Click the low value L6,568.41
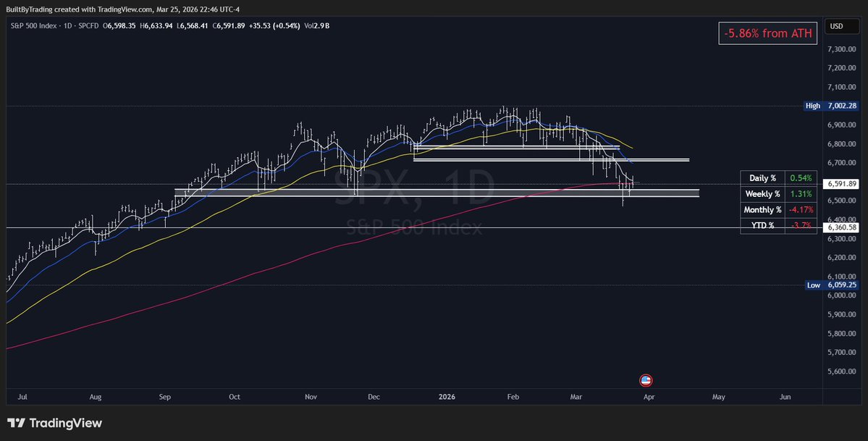The height and width of the screenshot is (441, 868). (192, 25)
